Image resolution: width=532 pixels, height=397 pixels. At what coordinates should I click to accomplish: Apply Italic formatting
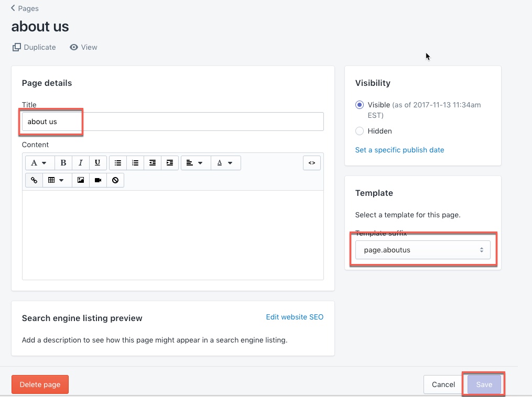(x=80, y=163)
